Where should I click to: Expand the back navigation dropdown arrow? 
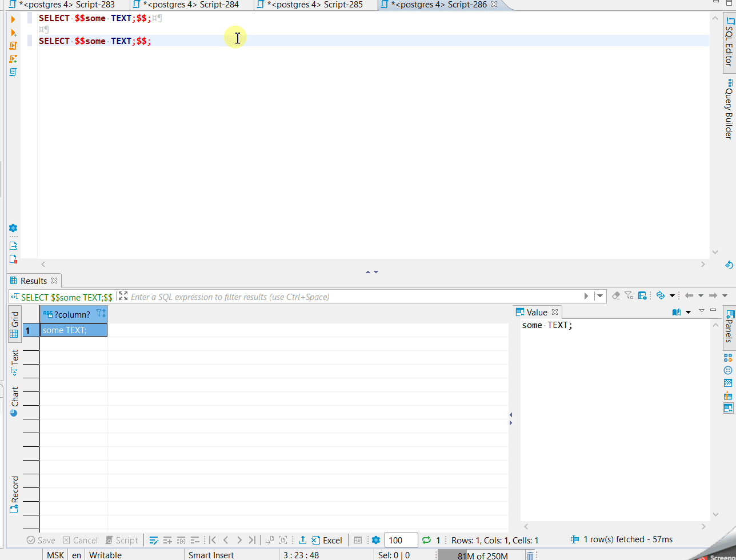tap(700, 295)
